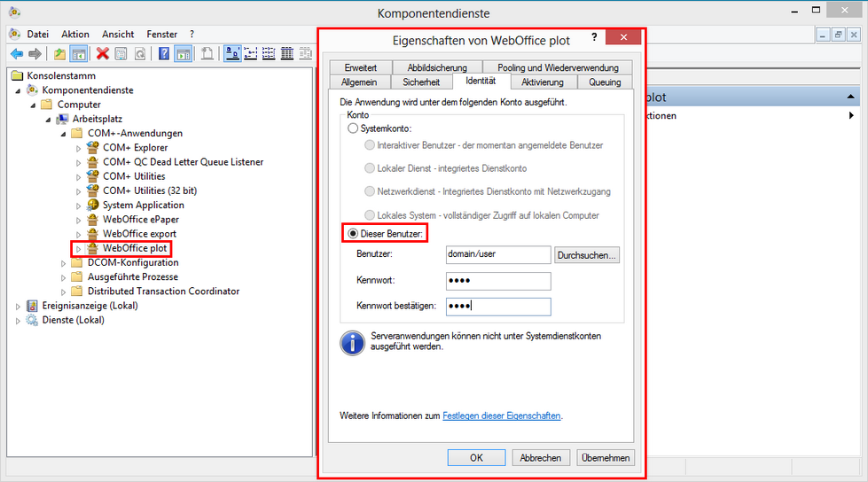Switch to the Erweitert tab
This screenshot has width=868, height=482.
[360, 67]
